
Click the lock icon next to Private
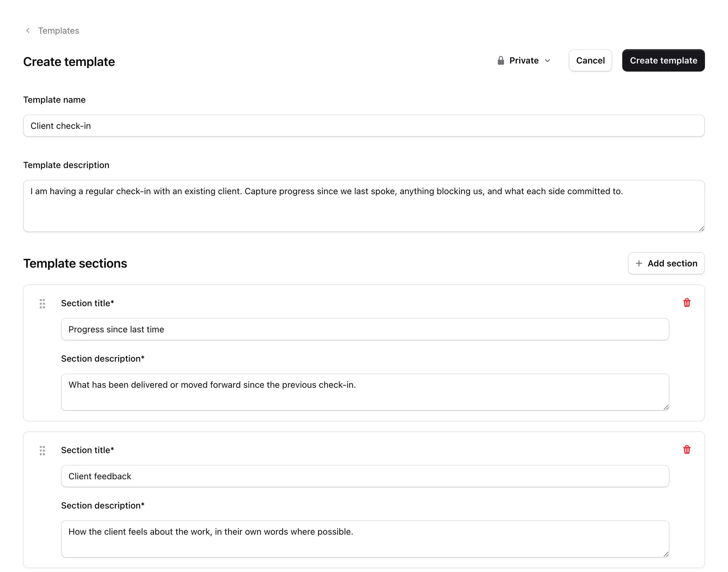click(501, 61)
